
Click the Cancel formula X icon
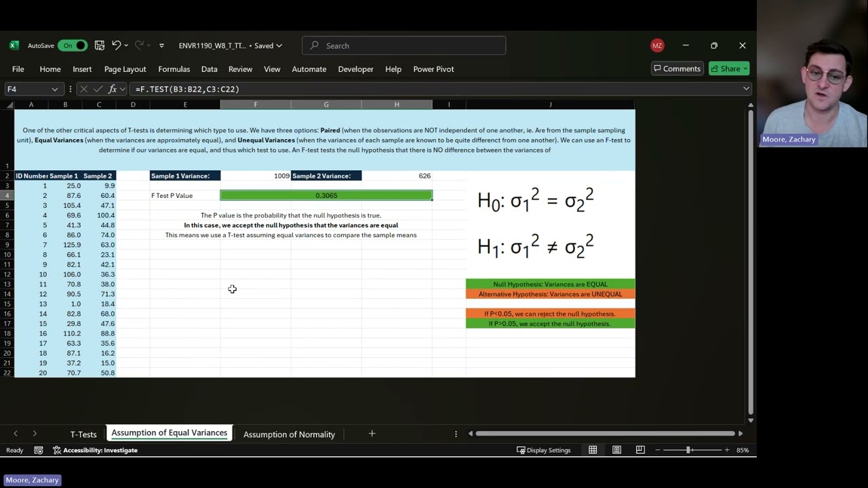tap(83, 89)
